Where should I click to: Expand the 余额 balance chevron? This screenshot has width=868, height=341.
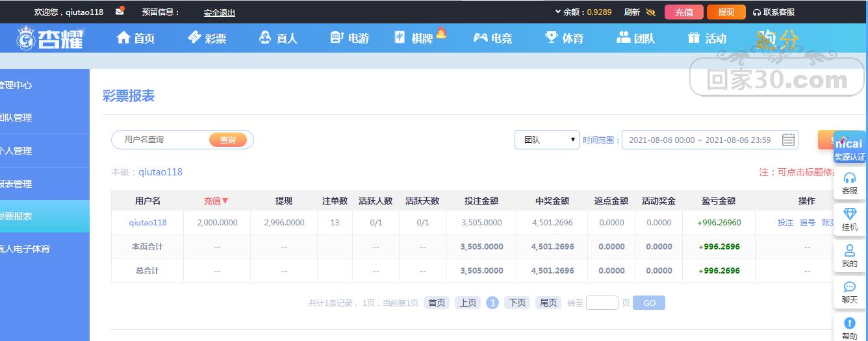(557, 12)
